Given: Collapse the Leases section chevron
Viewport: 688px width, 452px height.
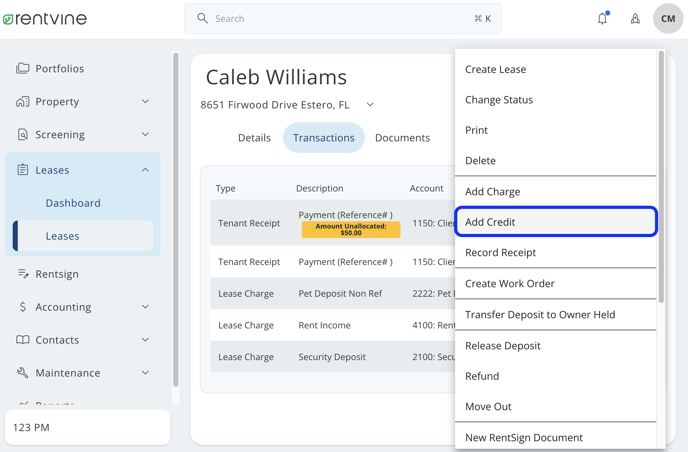Looking at the screenshot, I should [x=145, y=170].
